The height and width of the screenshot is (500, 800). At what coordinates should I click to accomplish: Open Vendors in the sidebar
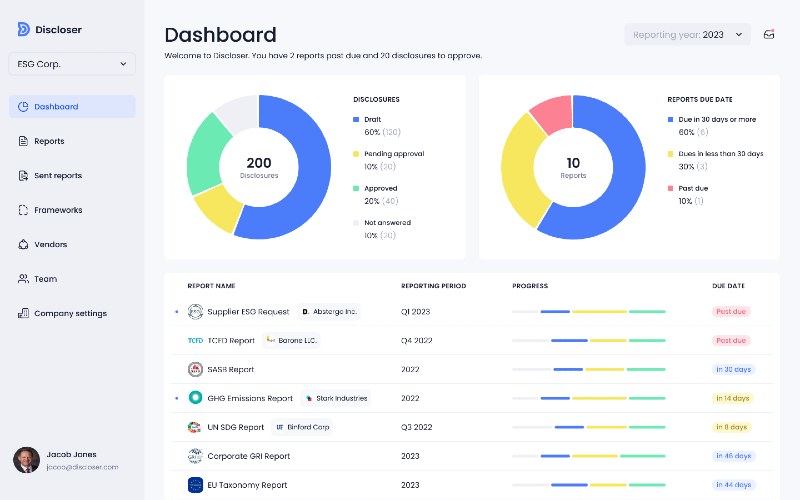pyautogui.click(x=51, y=244)
